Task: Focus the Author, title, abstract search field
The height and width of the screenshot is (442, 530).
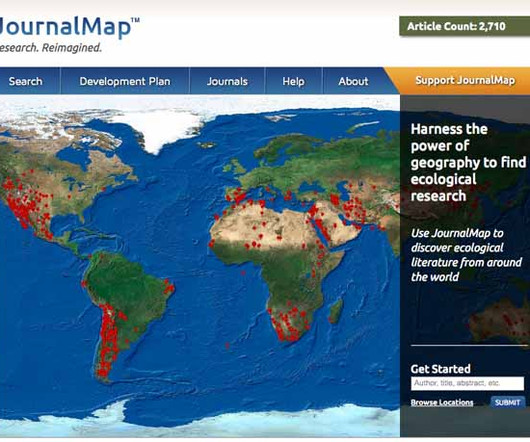Action: point(467,383)
